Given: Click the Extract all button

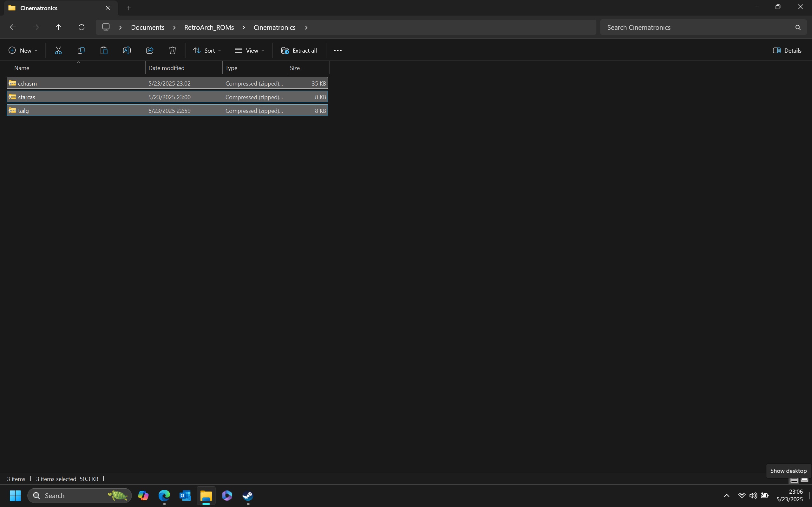Looking at the screenshot, I should (299, 51).
